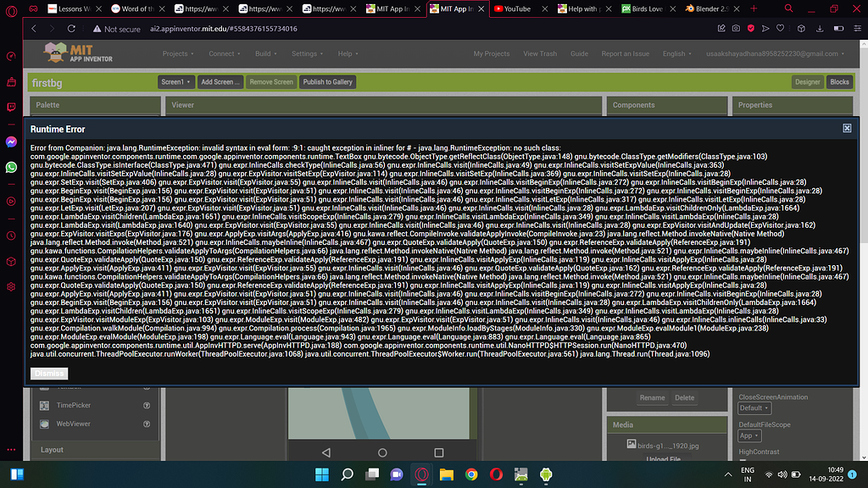
Task: Open Messenger in Opera sidebar
Action: 11,142
